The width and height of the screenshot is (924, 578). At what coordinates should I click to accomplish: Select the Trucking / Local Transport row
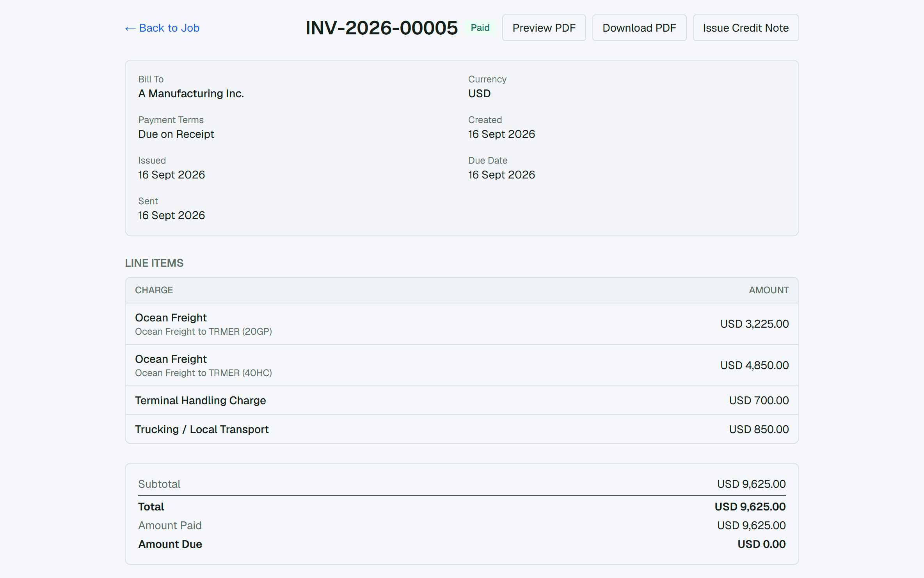[462, 429]
